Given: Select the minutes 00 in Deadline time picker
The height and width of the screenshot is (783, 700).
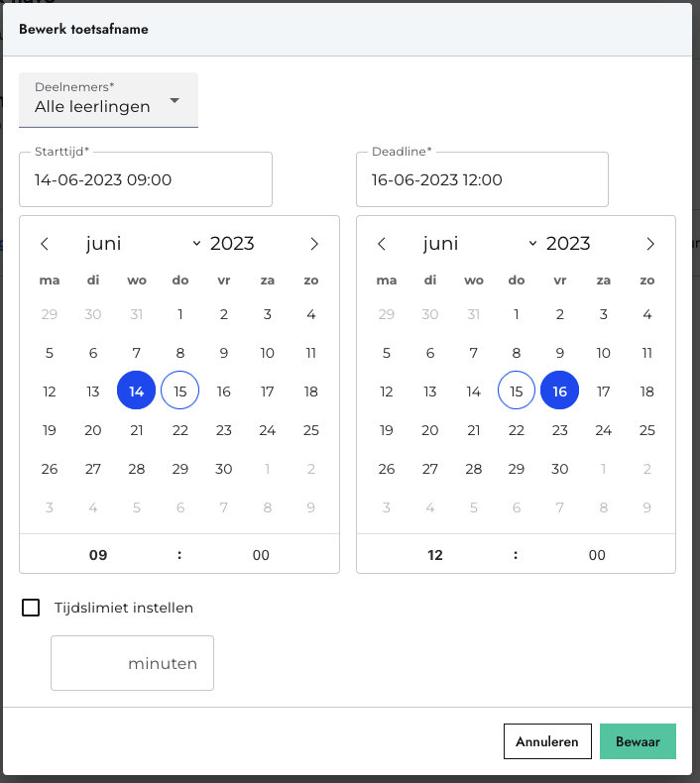Looking at the screenshot, I should point(597,555).
